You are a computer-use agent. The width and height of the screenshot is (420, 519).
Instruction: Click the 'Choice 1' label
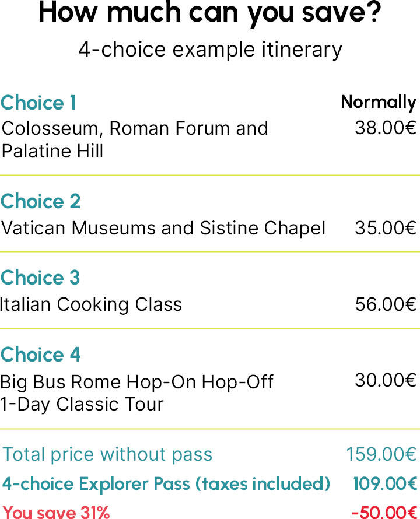tap(38, 103)
